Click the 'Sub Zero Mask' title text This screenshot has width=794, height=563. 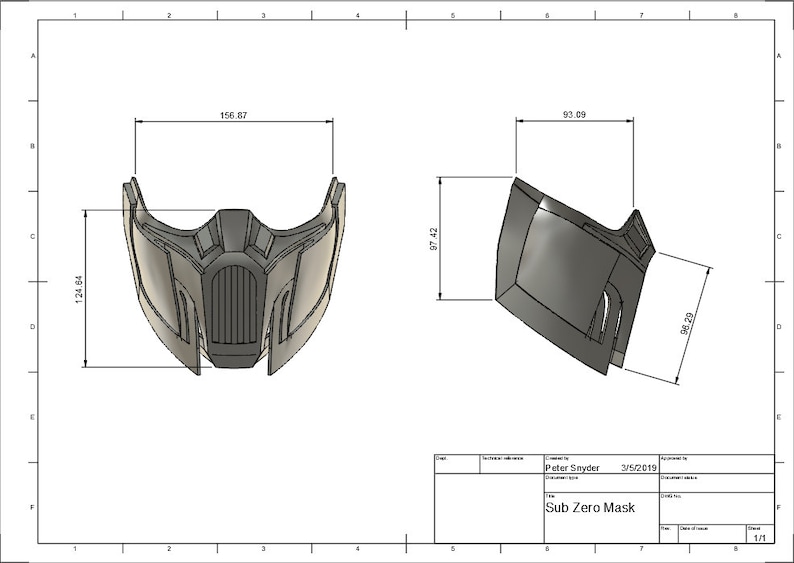click(589, 507)
